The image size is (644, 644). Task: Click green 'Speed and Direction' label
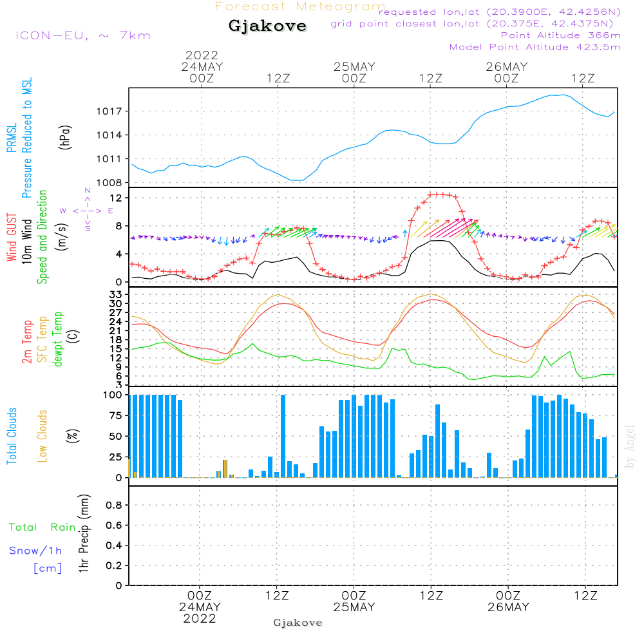pyautogui.click(x=43, y=237)
